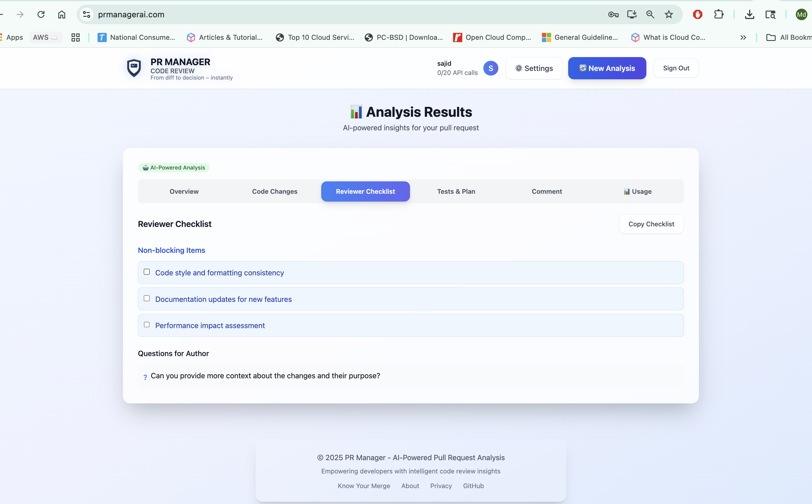Reload the page with the refresh icon
This screenshot has width=812, height=504.
[41, 14]
